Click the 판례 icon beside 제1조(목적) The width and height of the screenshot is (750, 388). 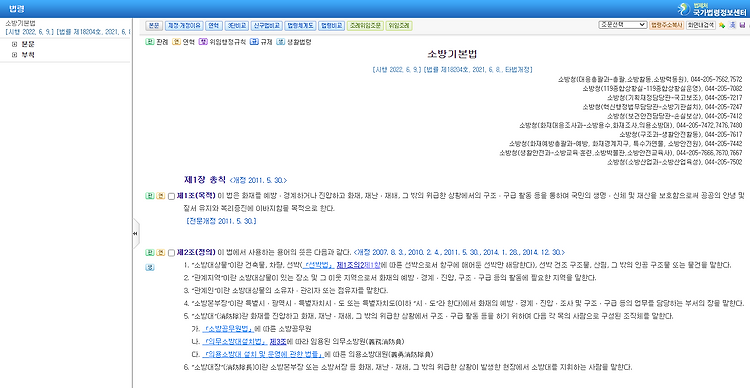(149, 196)
